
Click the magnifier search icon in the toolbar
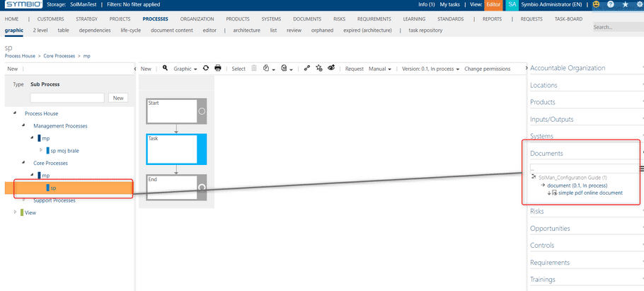click(165, 68)
